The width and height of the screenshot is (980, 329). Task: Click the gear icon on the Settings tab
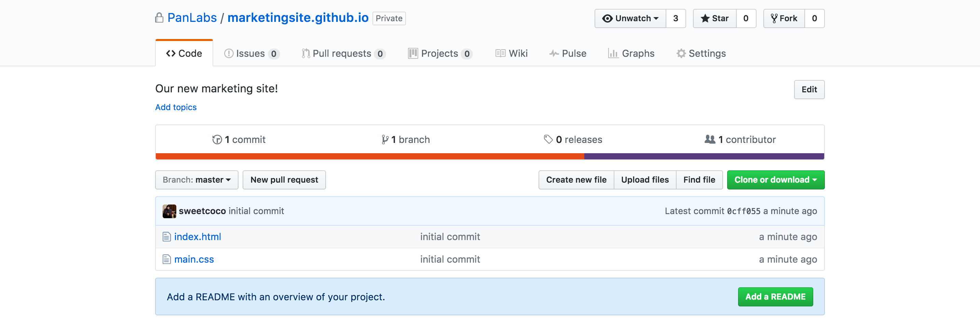pos(681,53)
